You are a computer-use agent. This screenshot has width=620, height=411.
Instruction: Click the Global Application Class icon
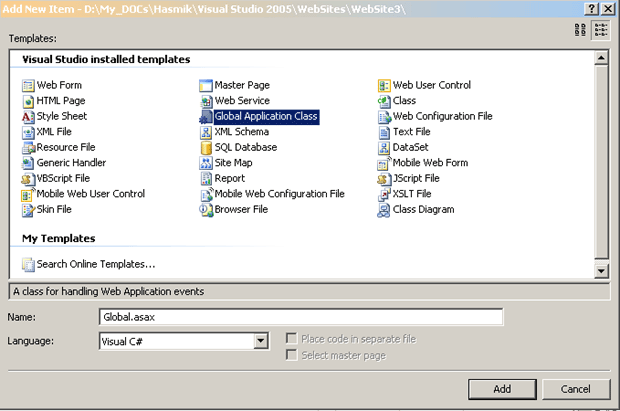206,117
